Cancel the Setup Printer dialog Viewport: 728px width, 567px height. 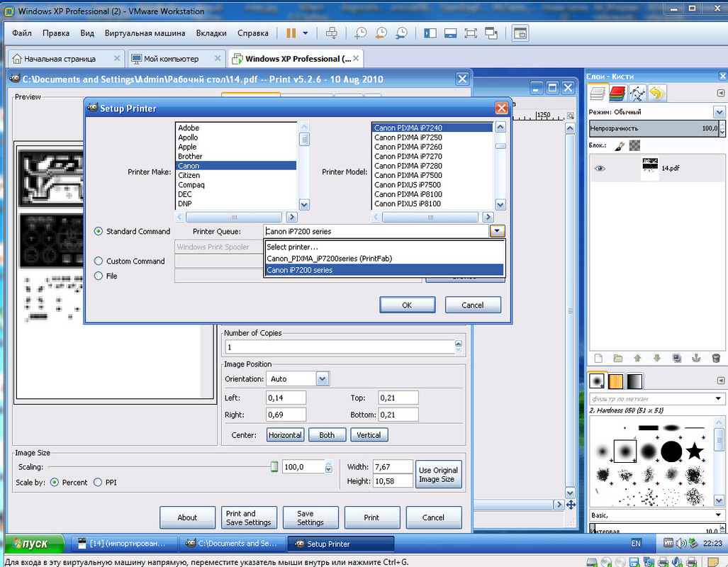[x=473, y=305]
